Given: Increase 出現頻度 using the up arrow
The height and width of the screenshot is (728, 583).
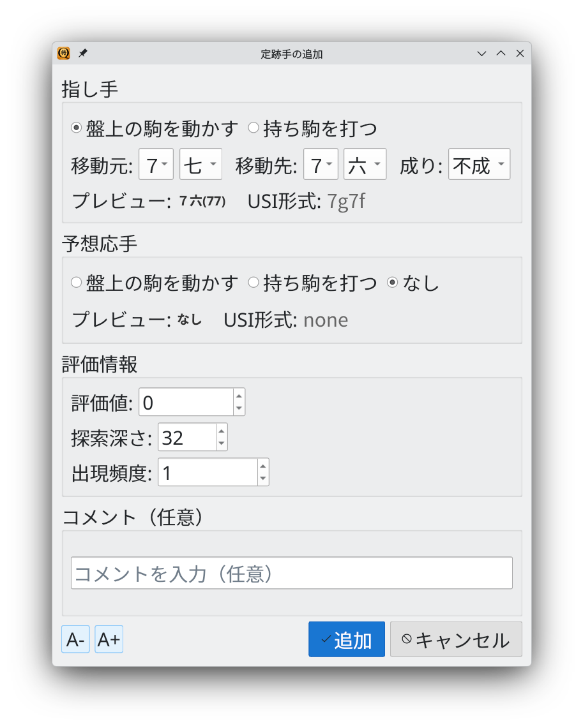Looking at the screenshot, I should pyautogui.click(x=262, y=466).
